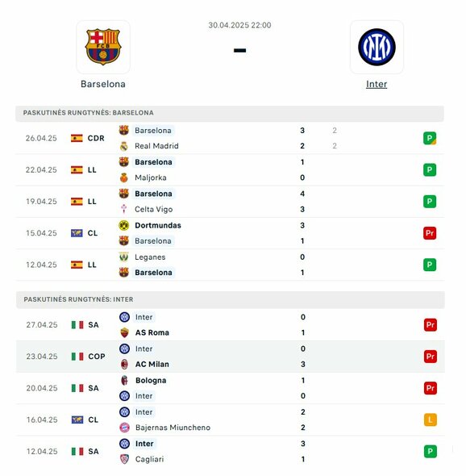
Task: Click orange L badge for Bayern match
Action: pyautogui.click(x=431, y=420)
